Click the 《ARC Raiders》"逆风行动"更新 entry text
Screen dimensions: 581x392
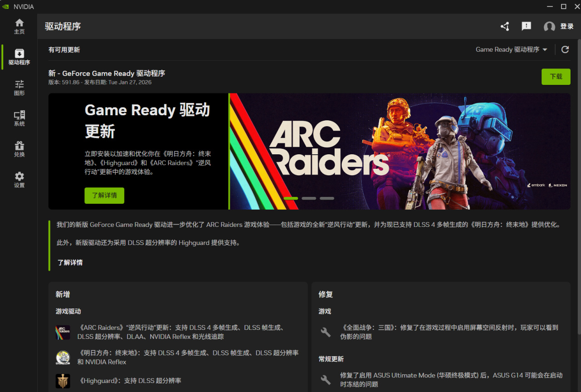[182, 332]
